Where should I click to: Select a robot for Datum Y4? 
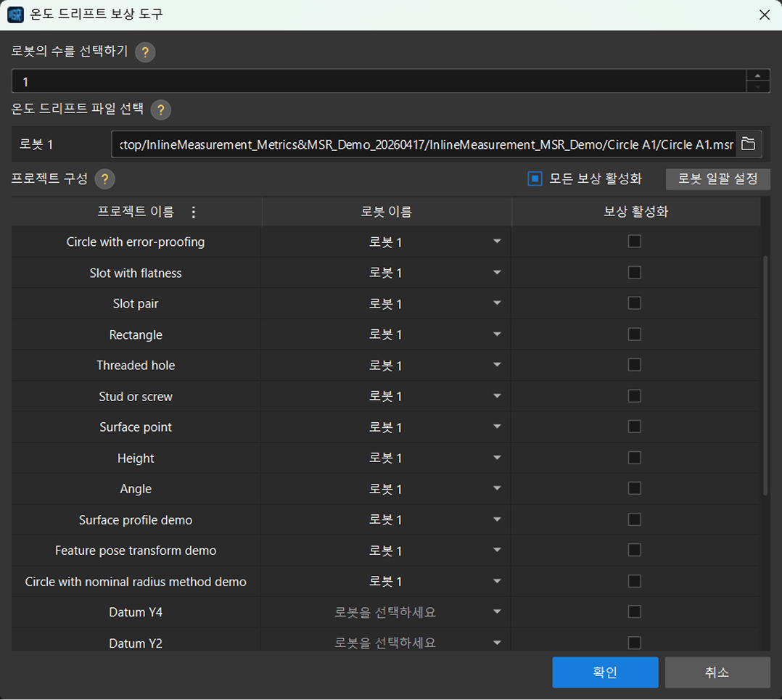click(385, 612)
